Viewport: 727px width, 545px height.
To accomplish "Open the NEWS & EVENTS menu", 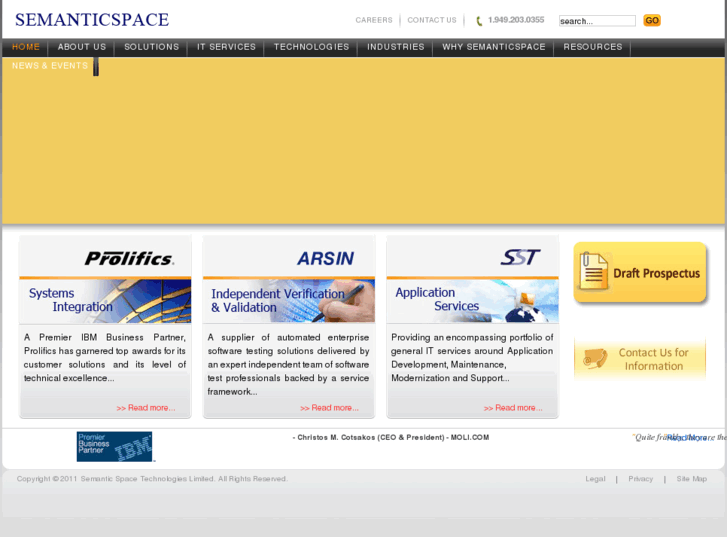I will pyautogui.click(x=50, y=66).
